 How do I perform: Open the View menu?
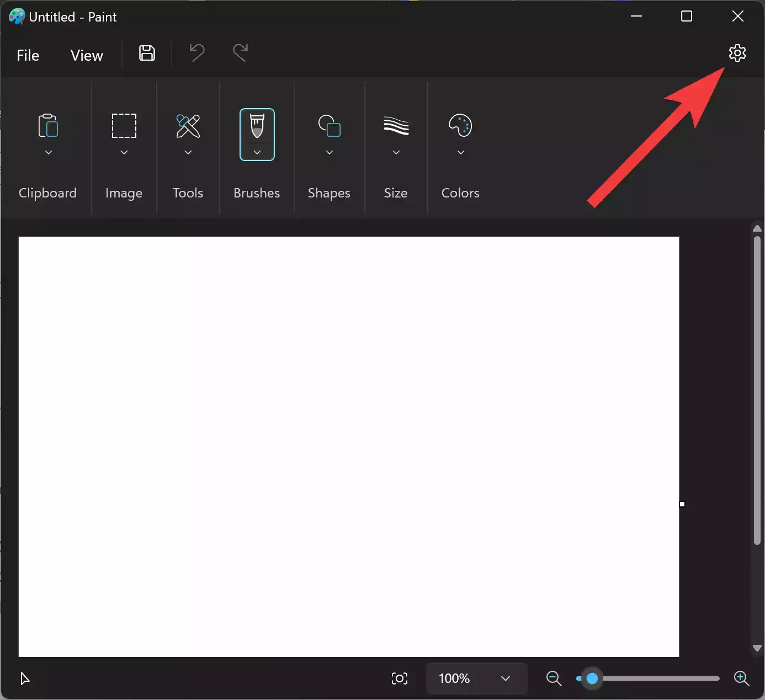pos(87,55)
